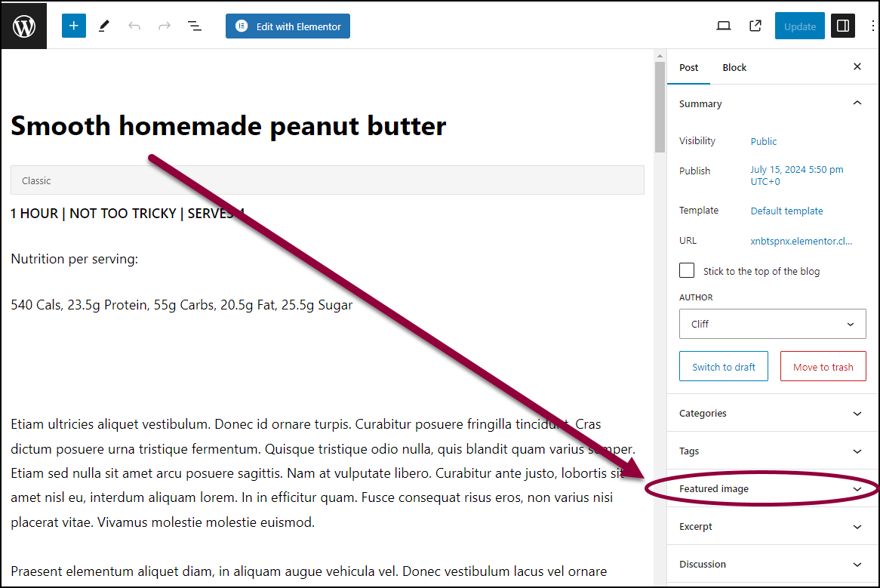
Task: Switch to the Block tab
Action: 734,67
